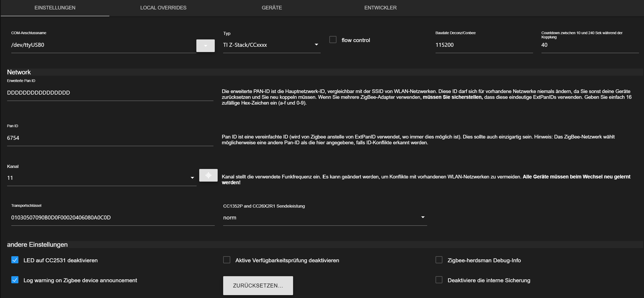Open the Sendeleistung dropdown set to norm

[x=325, y=218]
